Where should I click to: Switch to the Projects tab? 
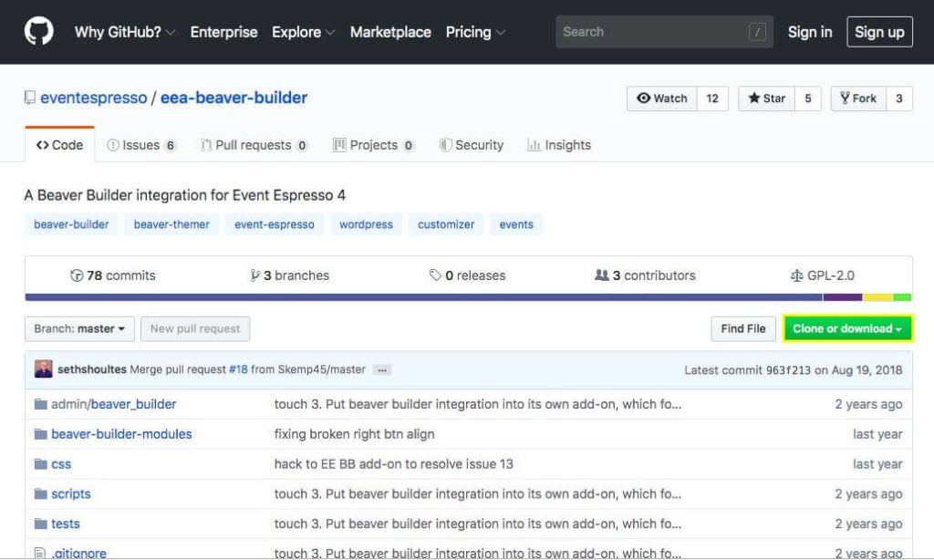tap(373, 145)
